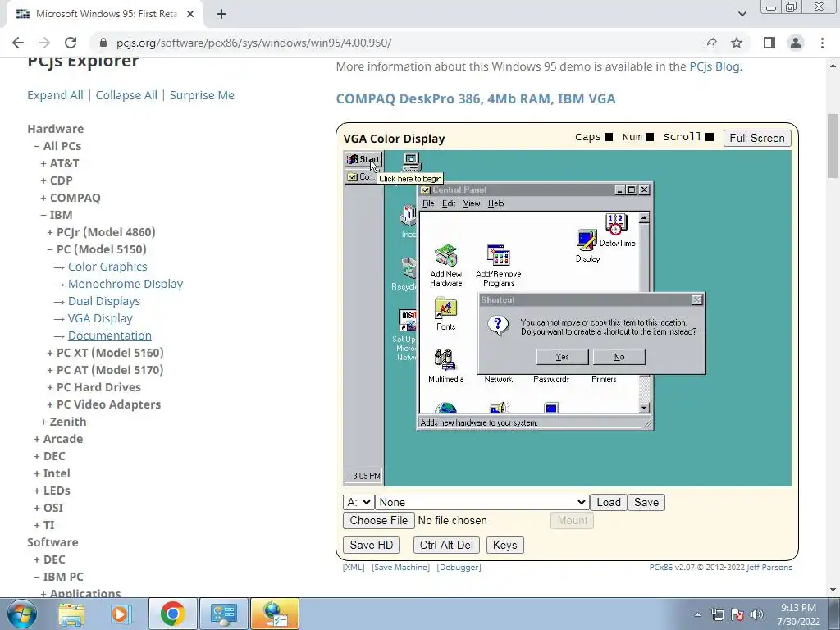Expand PCjr (Model 4860) node
Screen dimensions: 840x630
tap(101, 232)
